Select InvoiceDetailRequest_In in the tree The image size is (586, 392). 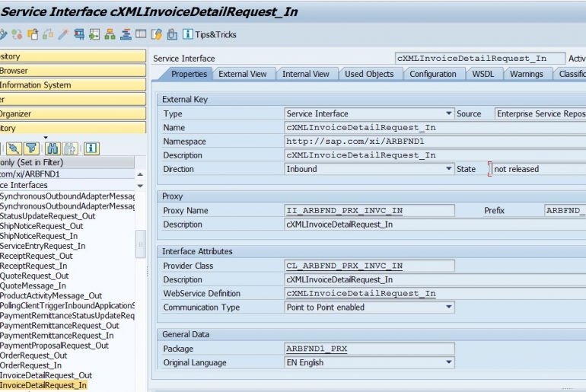point(43,385)
